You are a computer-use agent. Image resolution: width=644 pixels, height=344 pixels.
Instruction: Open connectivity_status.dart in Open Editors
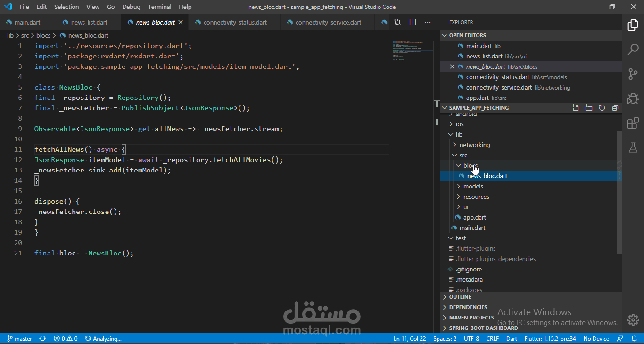click(531, 77)
